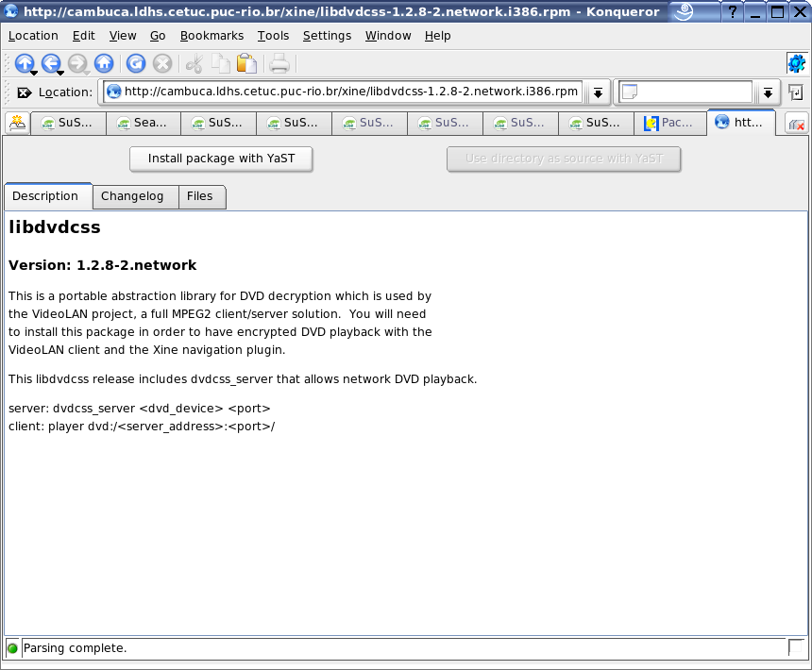Select the active 'htt...' browser tab
The height and width of the screenshot is (670, 812).
click(x=741, y=123)
